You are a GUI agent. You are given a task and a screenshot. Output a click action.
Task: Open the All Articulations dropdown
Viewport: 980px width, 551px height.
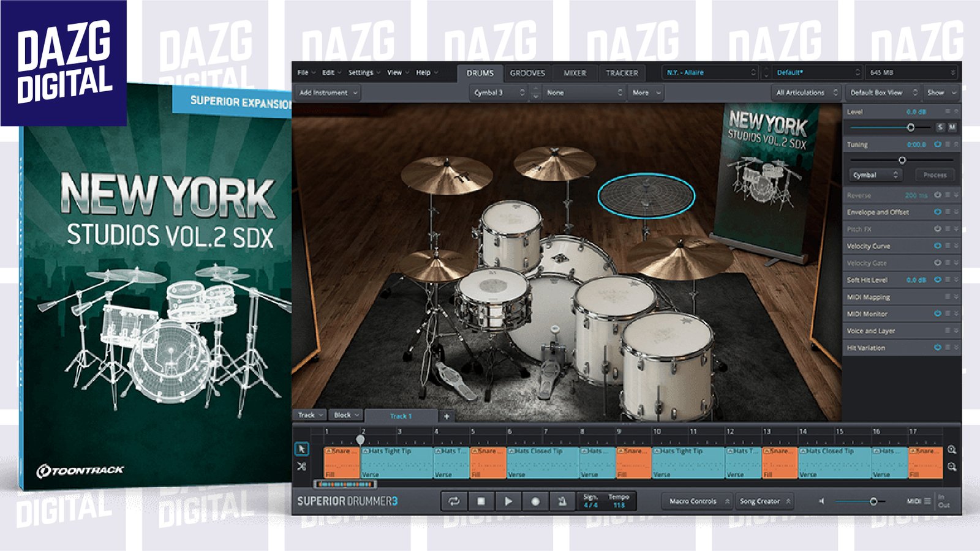807,92
